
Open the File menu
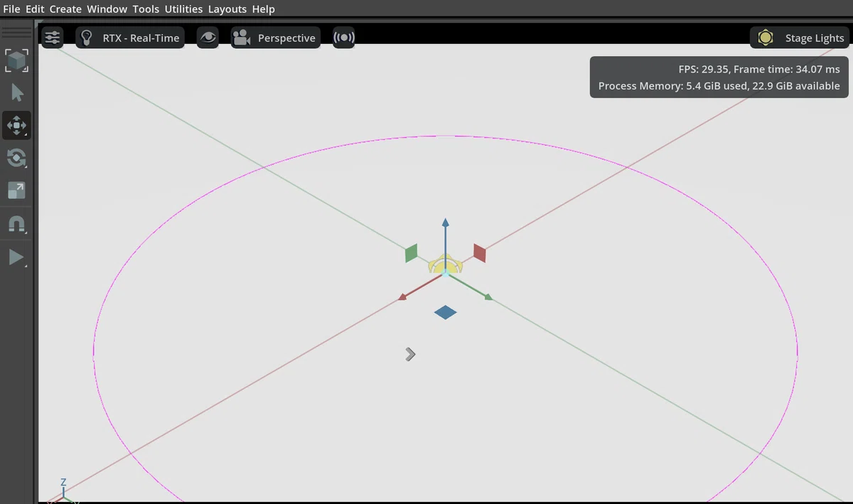[x=11, y=9]
